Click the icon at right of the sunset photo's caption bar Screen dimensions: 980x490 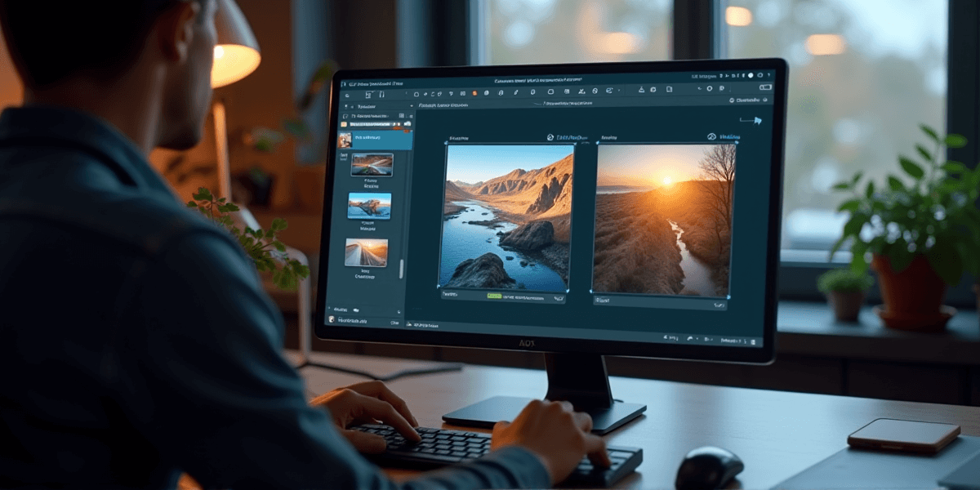719,305
